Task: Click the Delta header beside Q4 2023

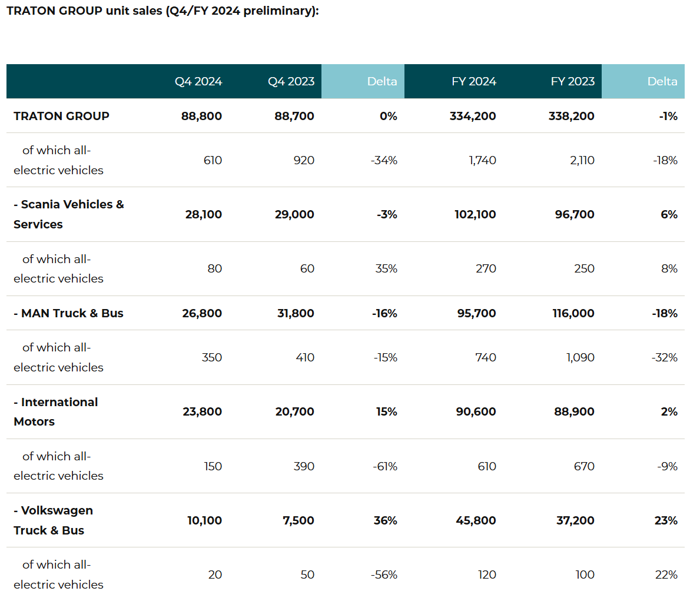Action: pos(381,81)
